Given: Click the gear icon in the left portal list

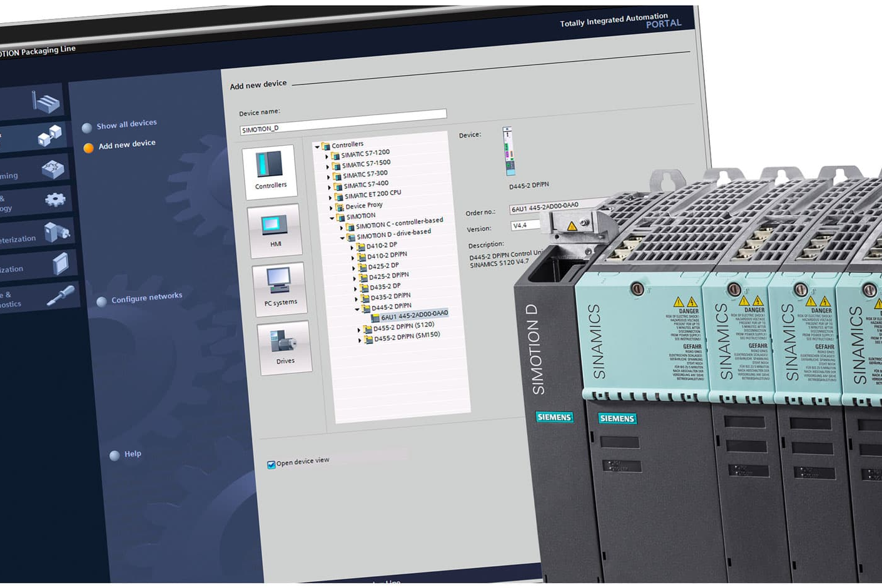Looking at the screenshot, I should (55, 200).
